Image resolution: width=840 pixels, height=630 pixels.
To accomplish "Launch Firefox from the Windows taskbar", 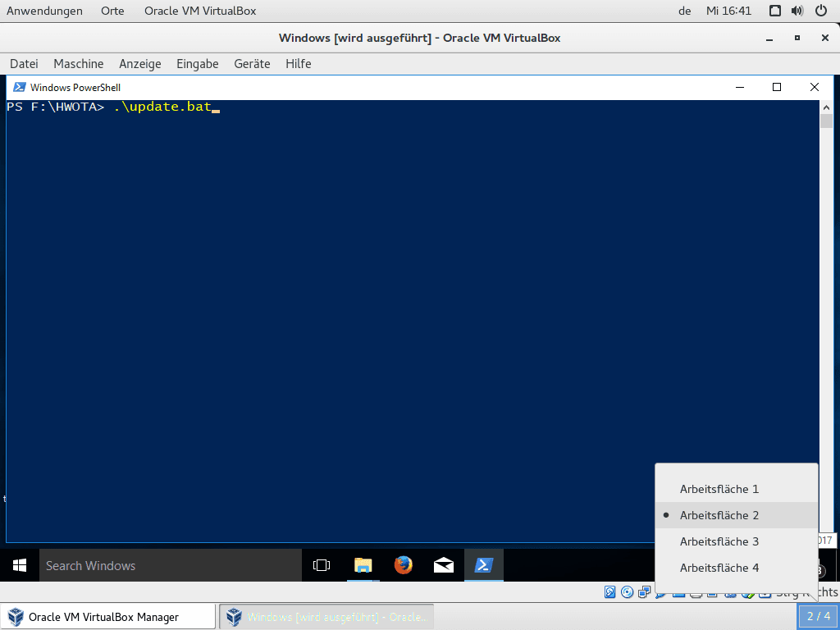I will point(404,565).
